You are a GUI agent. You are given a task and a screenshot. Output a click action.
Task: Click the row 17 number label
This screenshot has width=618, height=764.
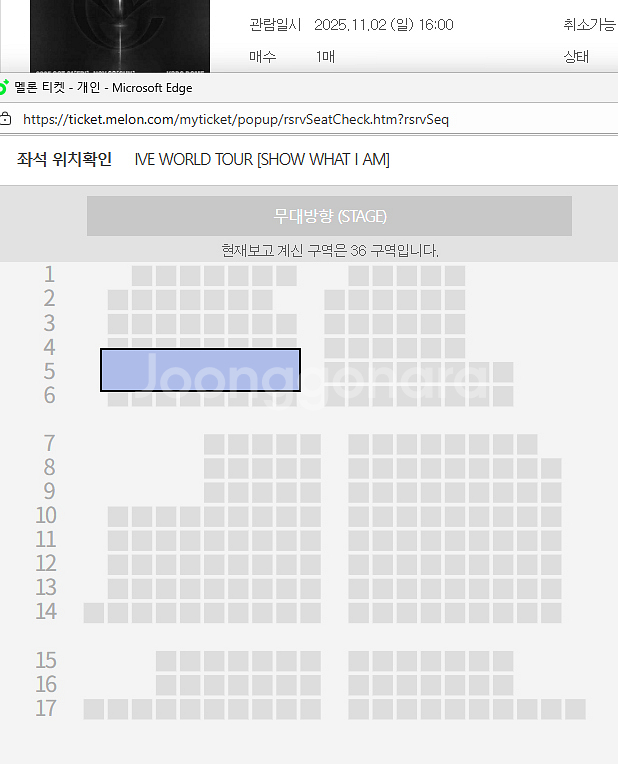tap(46, 708)
